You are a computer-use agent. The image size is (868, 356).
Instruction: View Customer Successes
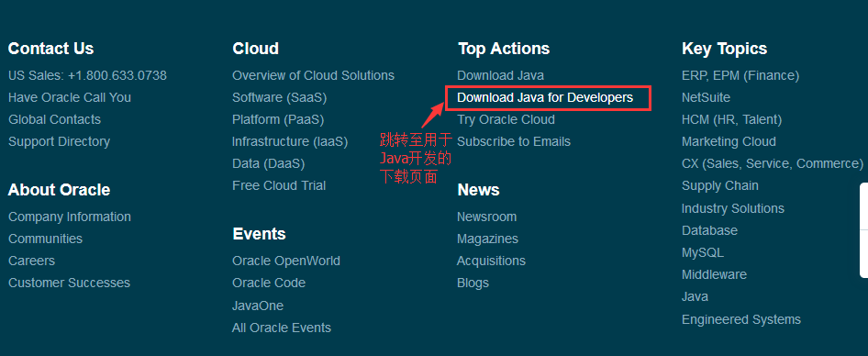(69, 283)
